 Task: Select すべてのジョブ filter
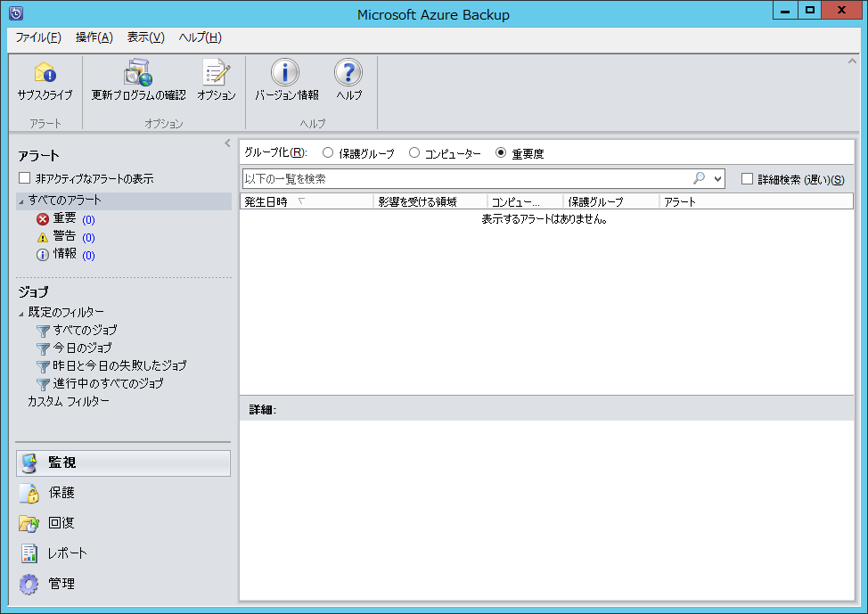pos(86,330)
